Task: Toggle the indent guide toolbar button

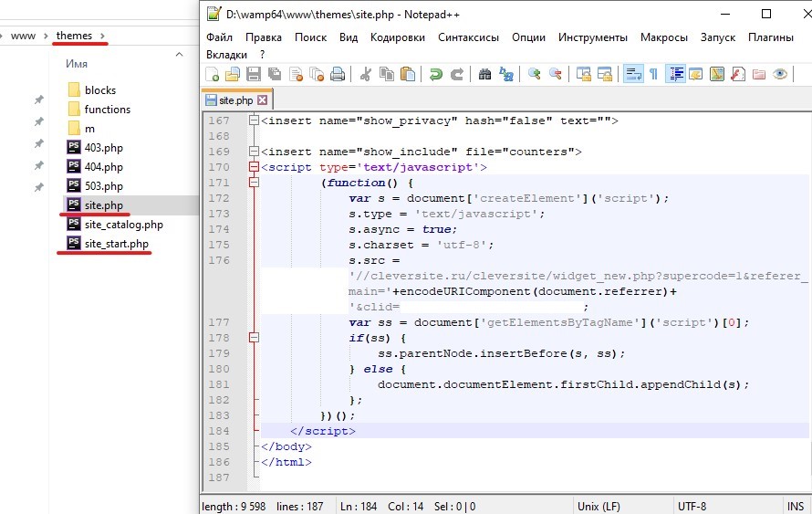Action: click(676, 75)
